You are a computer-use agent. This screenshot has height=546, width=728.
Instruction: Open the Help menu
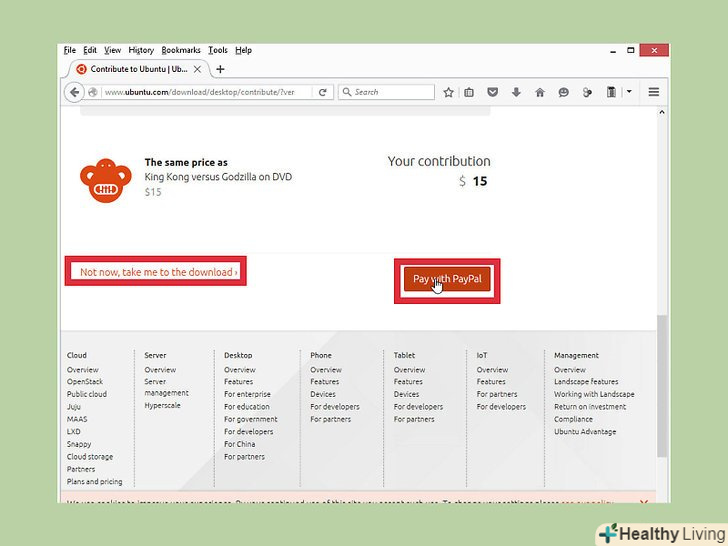pos(243,50)
